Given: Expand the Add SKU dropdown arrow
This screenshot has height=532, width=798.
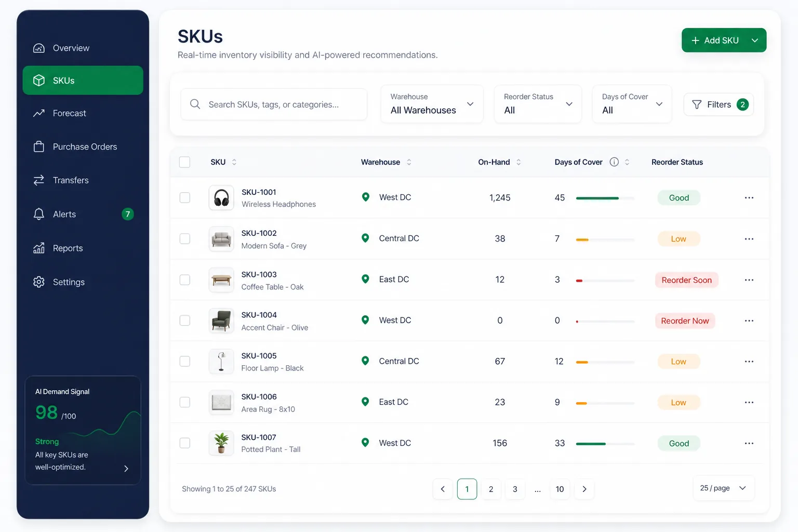Looking at the screenshot, I should pos(755,41).
